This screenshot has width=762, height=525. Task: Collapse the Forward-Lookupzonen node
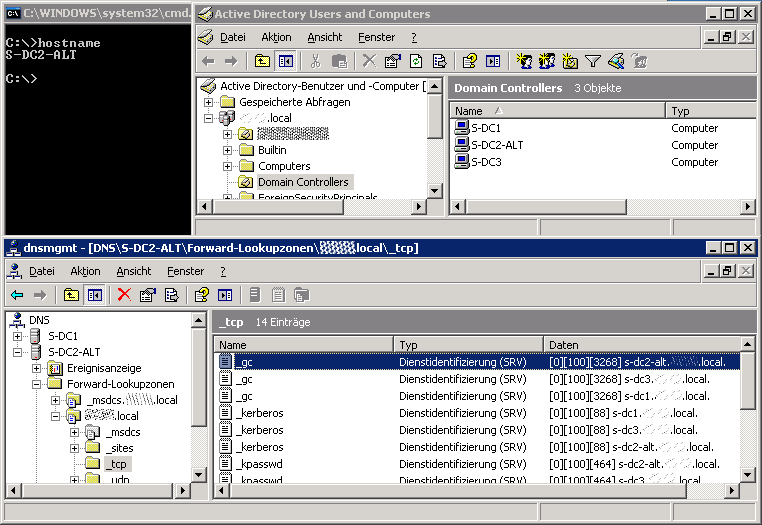point(37,384)
